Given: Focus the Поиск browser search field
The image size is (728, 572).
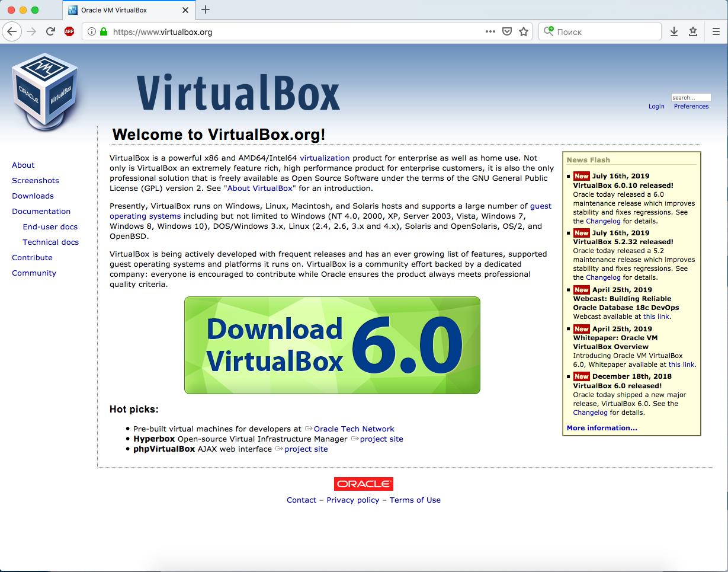Looking at the screenshot, I should tap(599, 31).
